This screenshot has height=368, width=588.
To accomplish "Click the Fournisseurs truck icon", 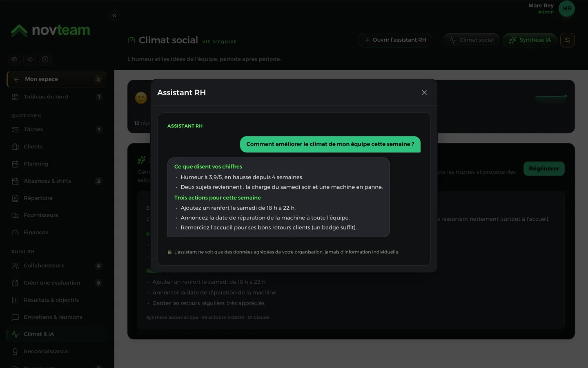I will coord(15,215).
